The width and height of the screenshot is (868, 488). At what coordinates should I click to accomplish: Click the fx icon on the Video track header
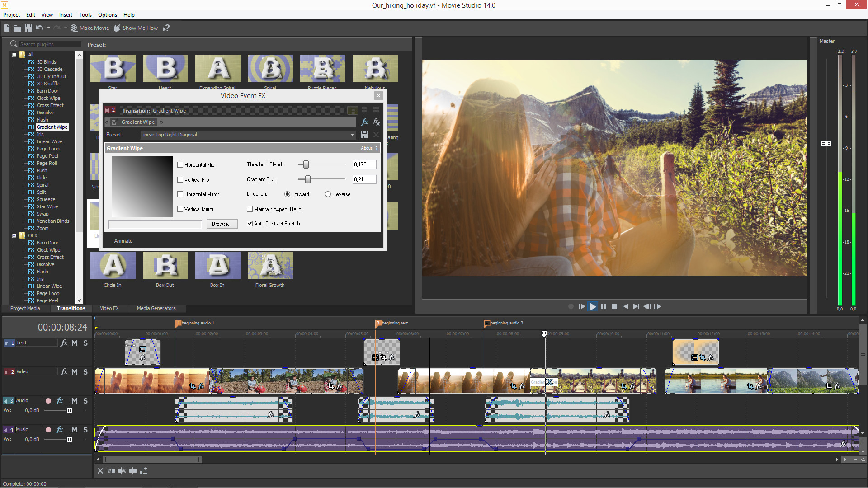point(63,371)
